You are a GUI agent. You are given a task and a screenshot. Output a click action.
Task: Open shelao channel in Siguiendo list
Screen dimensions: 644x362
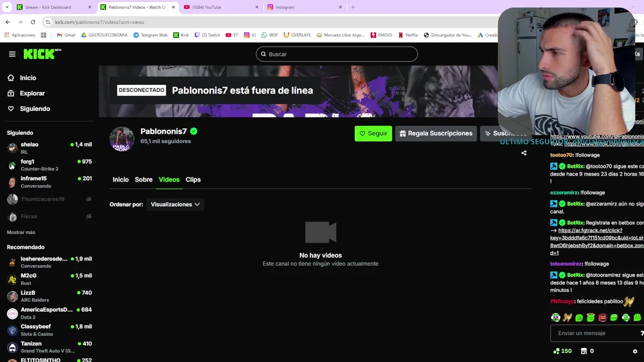pos(49,148)
